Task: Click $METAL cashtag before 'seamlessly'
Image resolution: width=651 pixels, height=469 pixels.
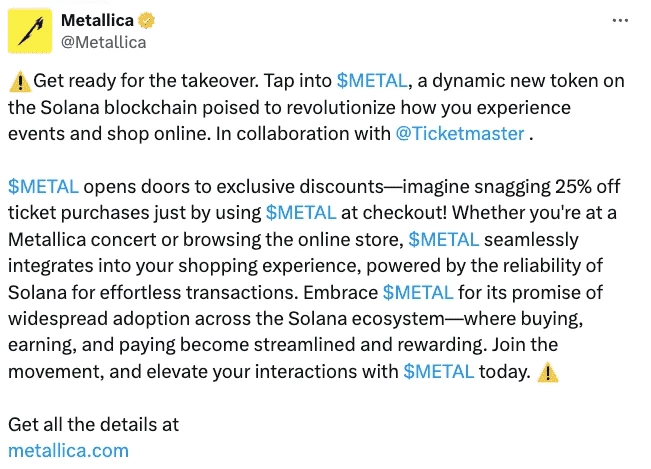Action: (x=443, y=240)
